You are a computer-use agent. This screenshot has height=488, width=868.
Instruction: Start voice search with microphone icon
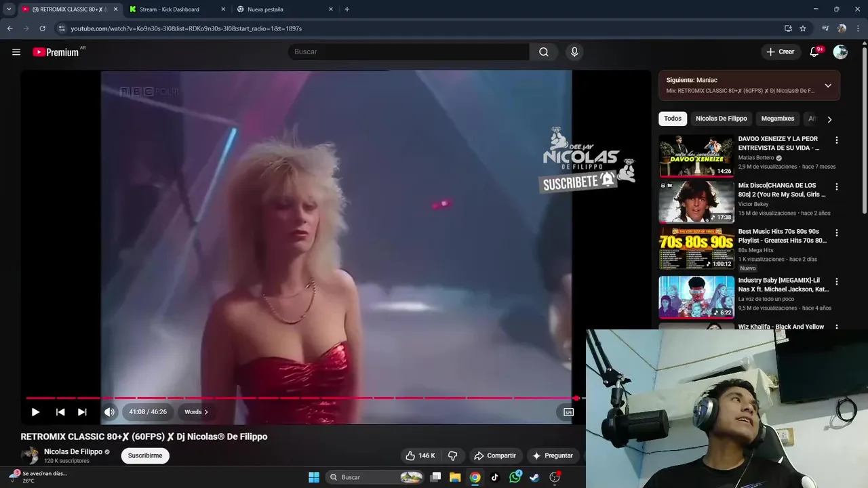click(x=574, y=52)
